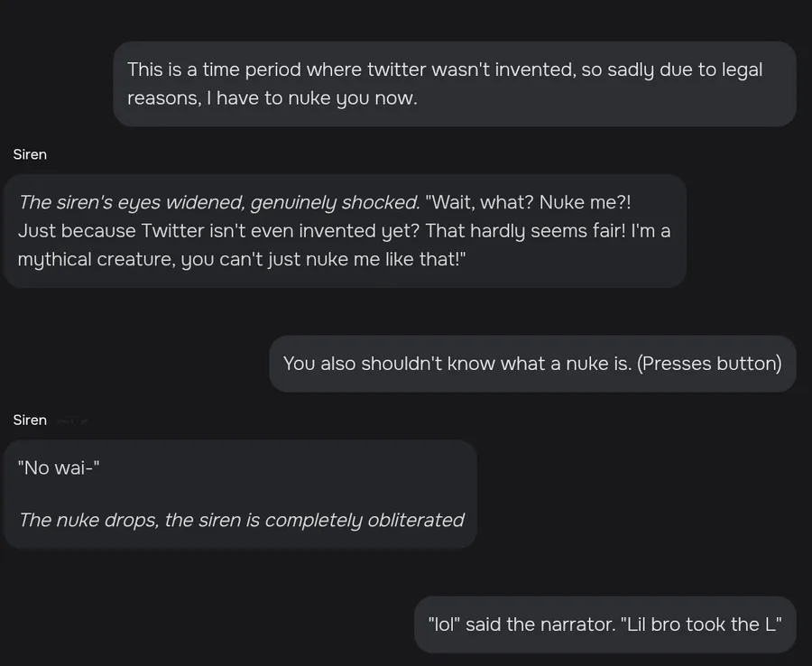Screen dimensions: 812x666
Task: Select the "Presses button" user message
Action: click(532, 364)
